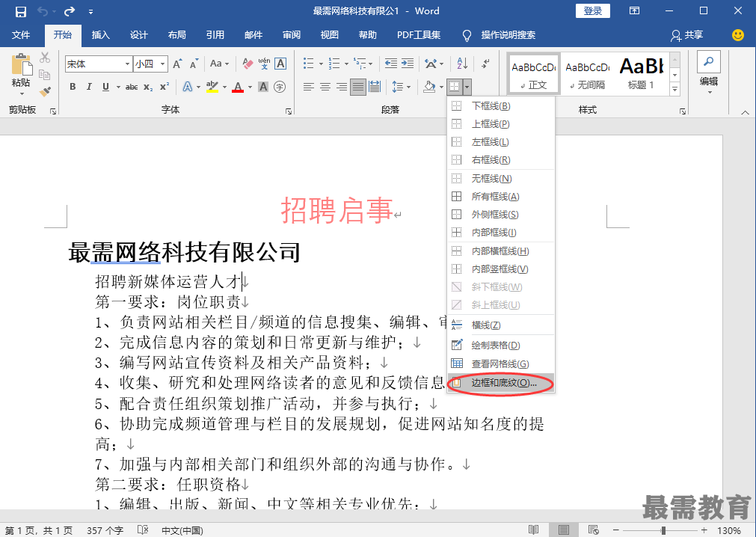756x537 pixels.
Task: Apply the 无间隔 style
Action: 588,73
